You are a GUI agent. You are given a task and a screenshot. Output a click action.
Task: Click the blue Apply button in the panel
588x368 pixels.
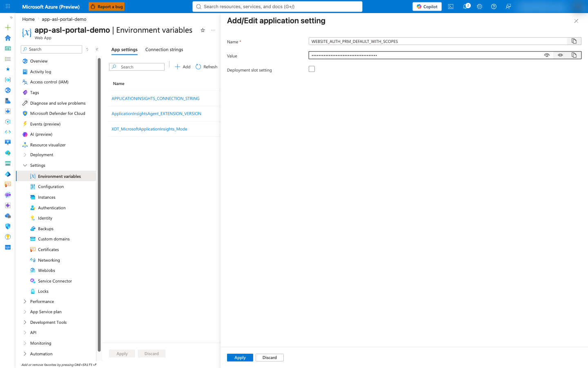(240, 357)
